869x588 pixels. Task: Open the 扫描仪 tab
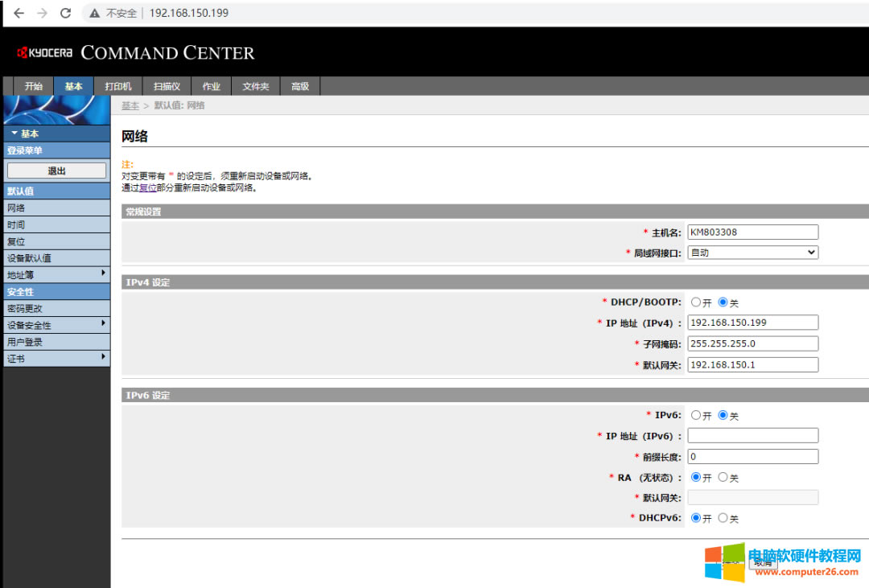click(167, 86)
